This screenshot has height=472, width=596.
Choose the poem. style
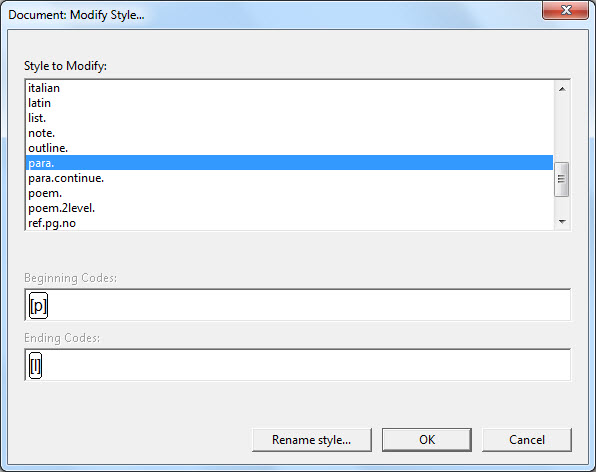(x=289, y=193)
